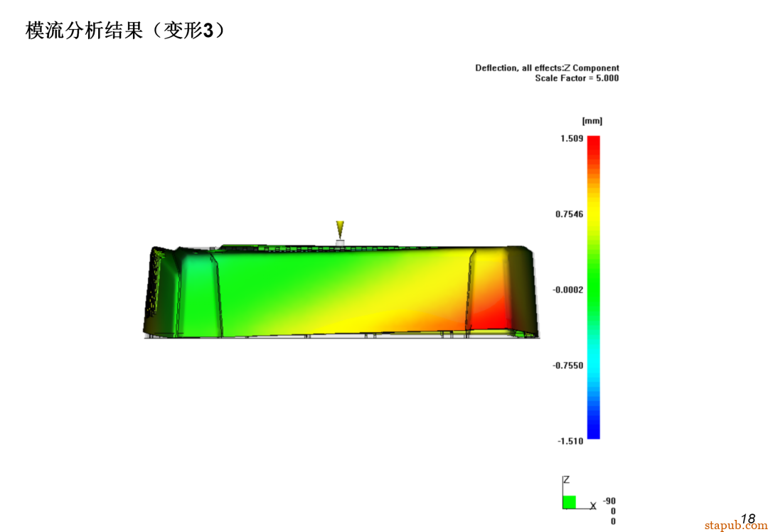Image resolution: width=768 pixels, height=532 pixels.
Task: Select the green square of the axis triad
Action: click(570, 502)
